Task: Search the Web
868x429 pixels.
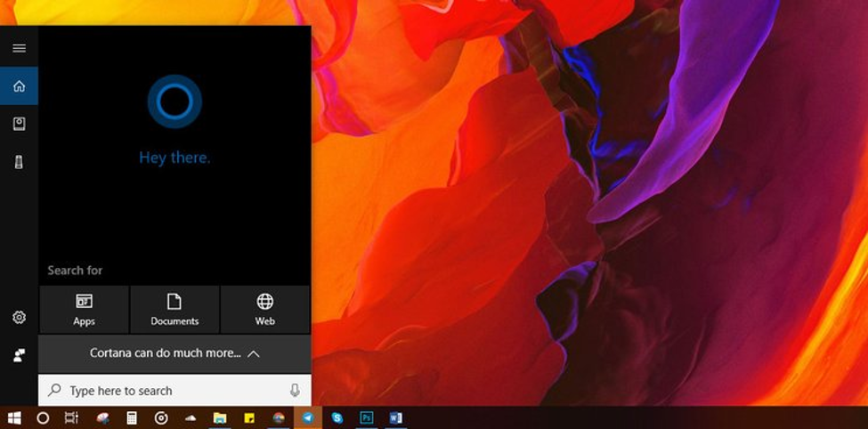Action: [x=264, y=310]
